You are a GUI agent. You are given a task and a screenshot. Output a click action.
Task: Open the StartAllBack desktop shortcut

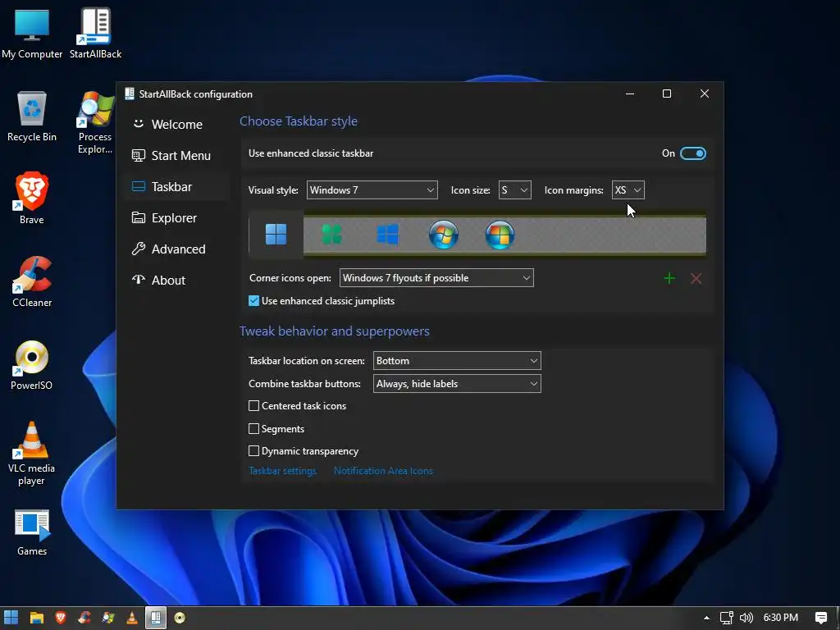(95, 33)
